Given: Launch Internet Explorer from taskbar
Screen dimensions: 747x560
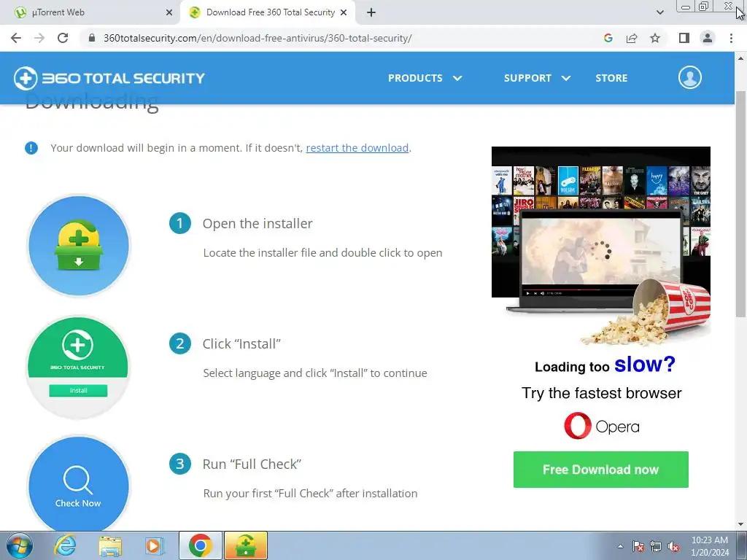Looking at the screenshot, I should tap(65, 545).
